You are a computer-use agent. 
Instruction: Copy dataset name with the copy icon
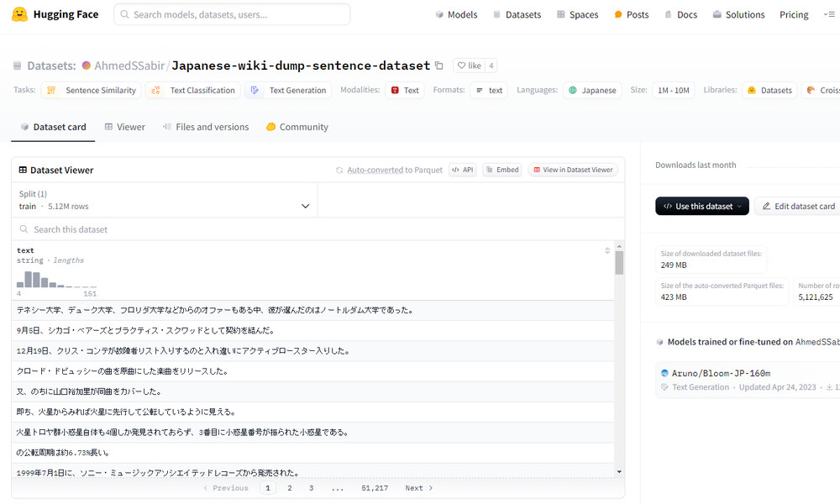tap(438, 66)
